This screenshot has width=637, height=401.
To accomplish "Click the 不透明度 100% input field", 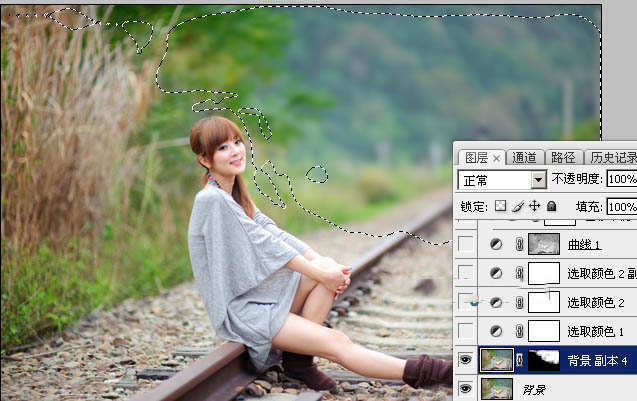I will pyautogui.click(x=622, y=179).
